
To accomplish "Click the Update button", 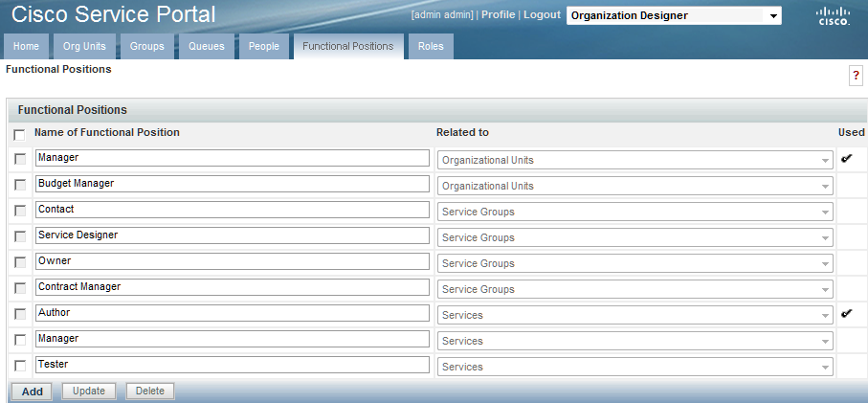I will click(89, 391).
